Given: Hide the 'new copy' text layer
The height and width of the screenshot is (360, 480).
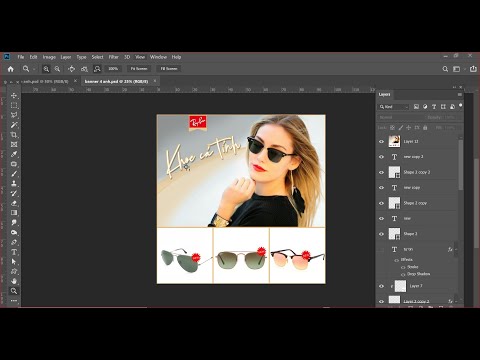Looking at the screenshot, I should tap(382, 188).
